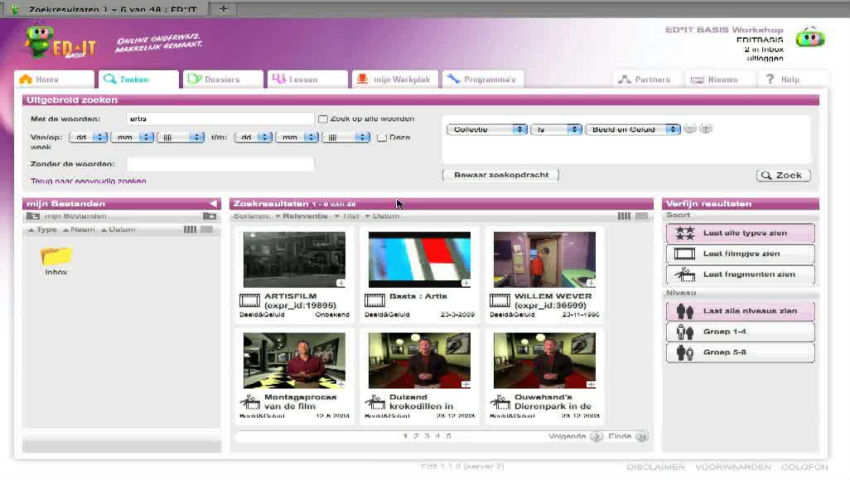Switch mijn Bestanden to list view

(207, 230)
